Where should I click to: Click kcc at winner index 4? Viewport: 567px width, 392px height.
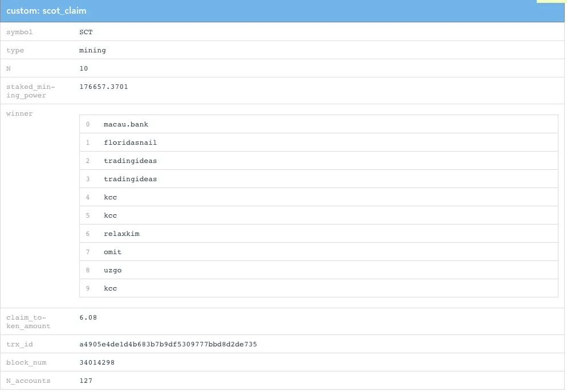110,197
